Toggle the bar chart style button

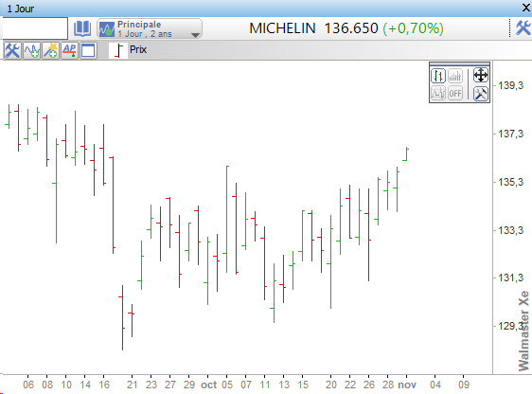click(x=438, y=76)
